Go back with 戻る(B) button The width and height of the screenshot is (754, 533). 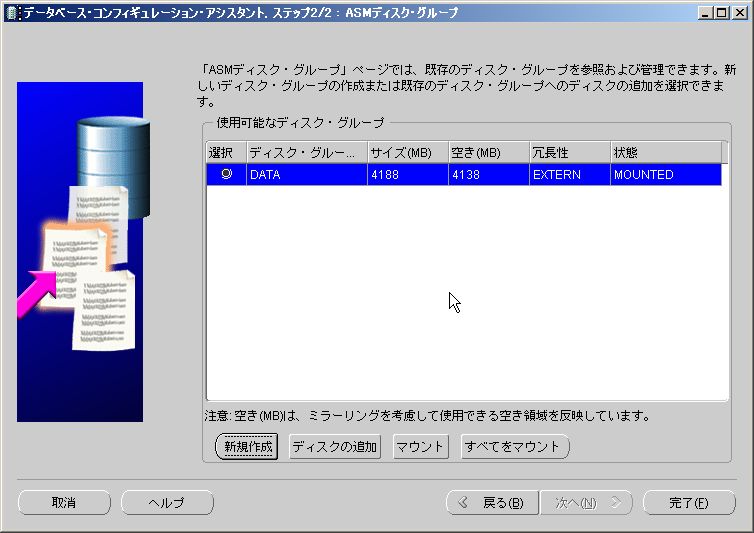pos(492,503)
